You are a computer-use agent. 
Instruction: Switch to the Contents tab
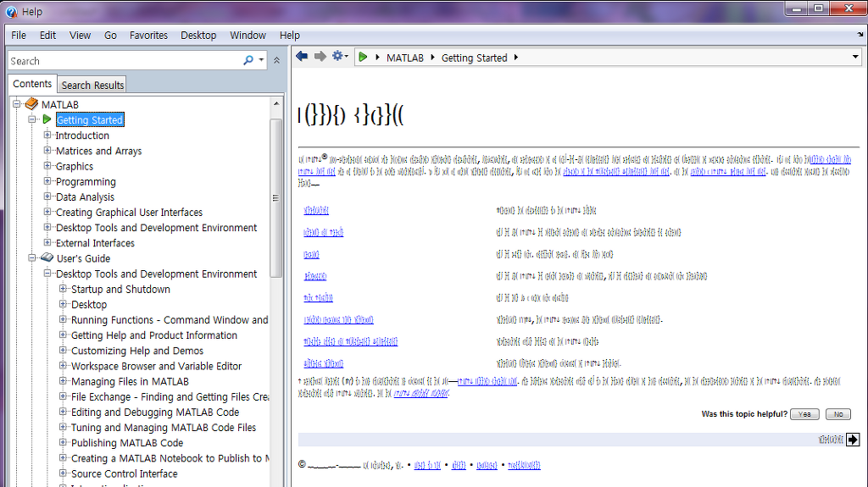click(32, 84)
